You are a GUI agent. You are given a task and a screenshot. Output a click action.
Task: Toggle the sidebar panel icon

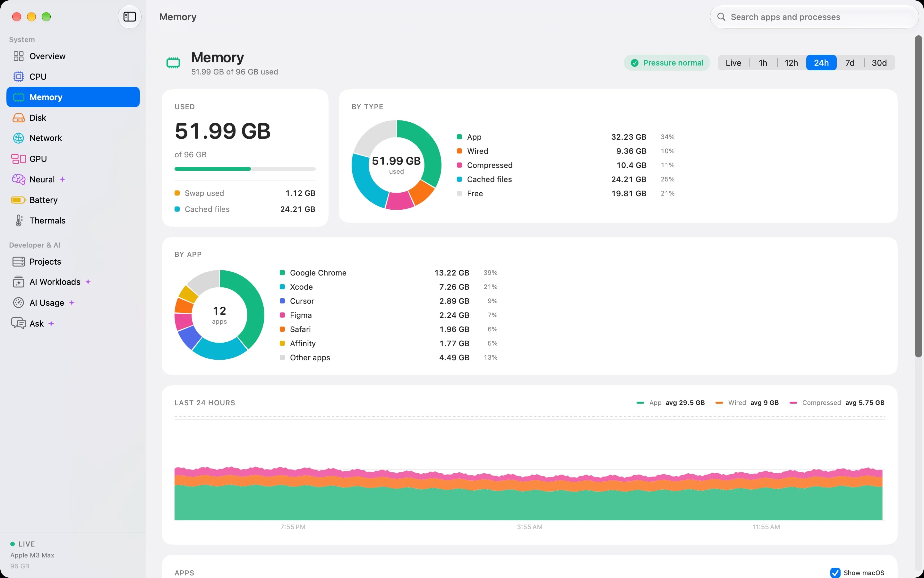(129, 17)
